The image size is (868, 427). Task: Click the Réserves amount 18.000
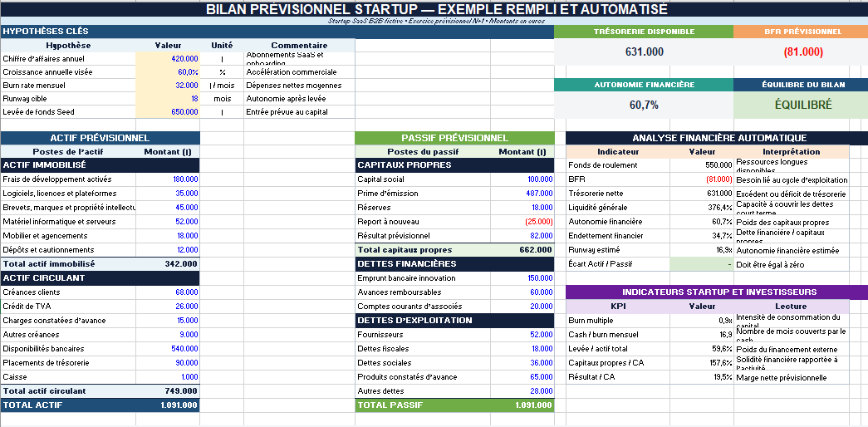pos(522,208)
